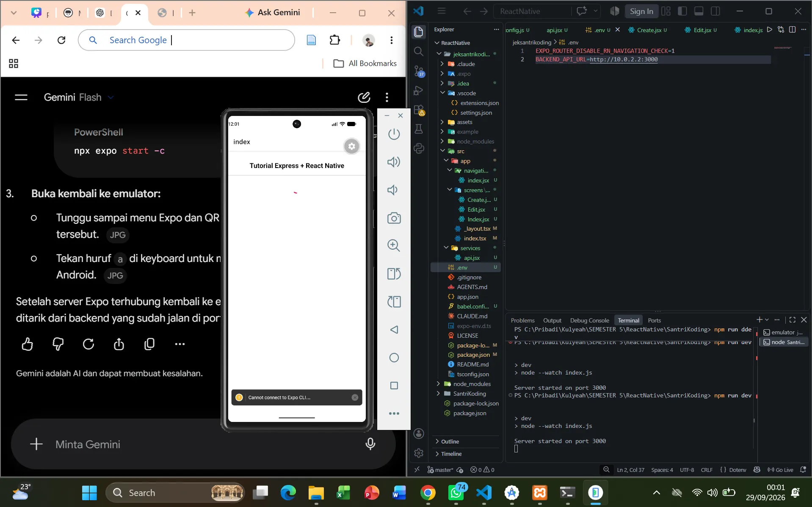
Task: Open Run and Debug view in activity bar
Action: coord(418,90)
